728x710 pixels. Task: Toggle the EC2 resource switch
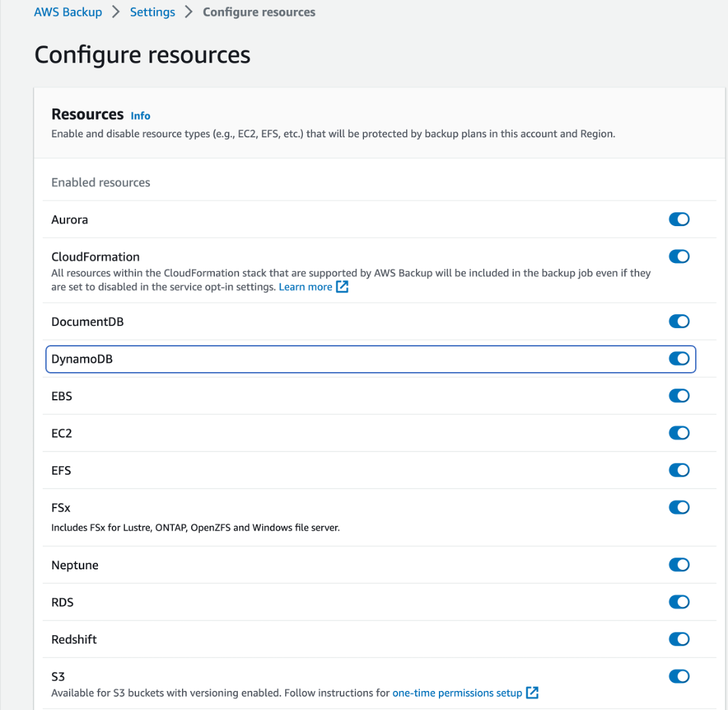pos(679,433)
